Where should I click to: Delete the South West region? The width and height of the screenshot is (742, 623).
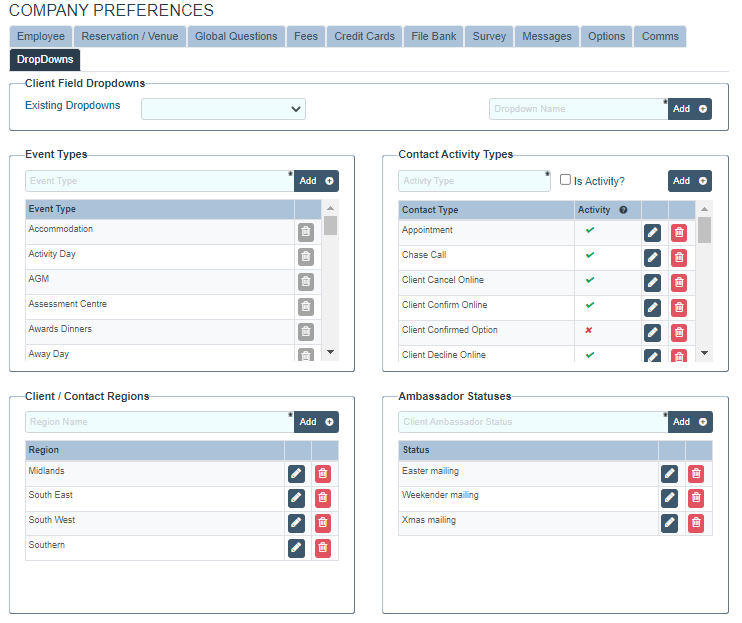tap(323, 523)
